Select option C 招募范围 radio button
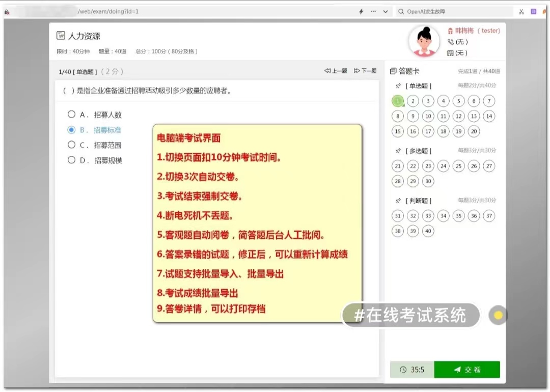 coord(71,145)
